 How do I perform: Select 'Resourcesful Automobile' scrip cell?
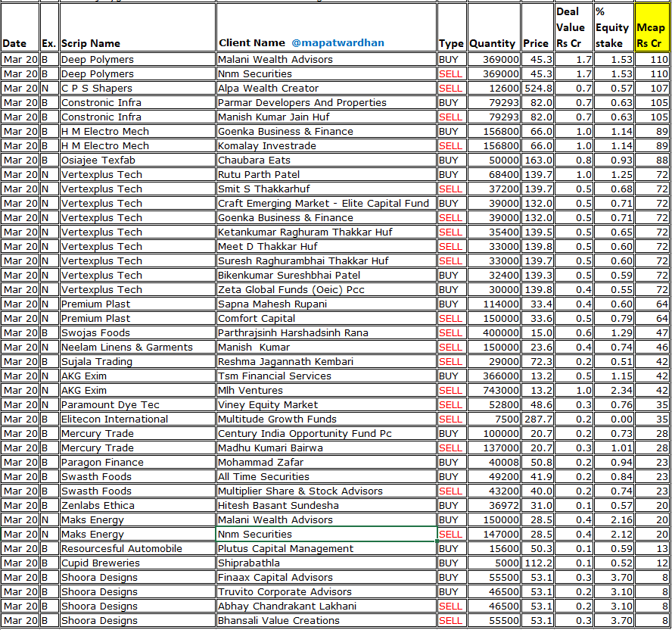138,548
